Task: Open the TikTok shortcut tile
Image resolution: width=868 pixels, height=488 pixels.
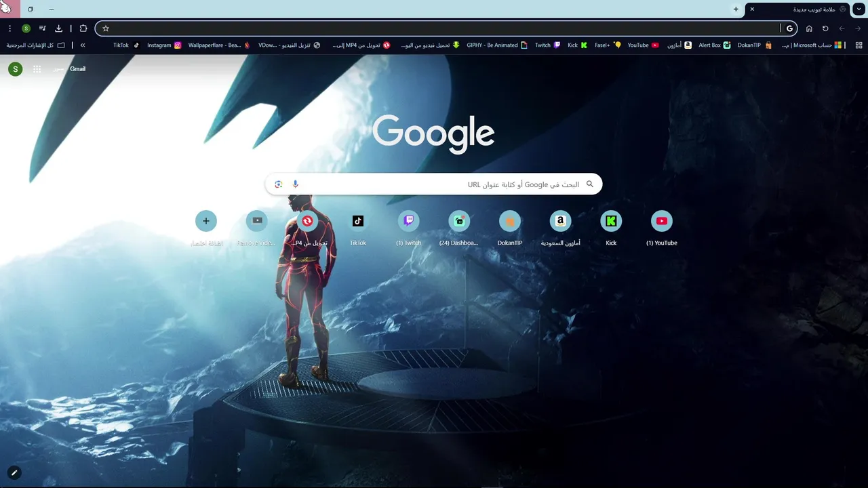Action: point(358,227)
